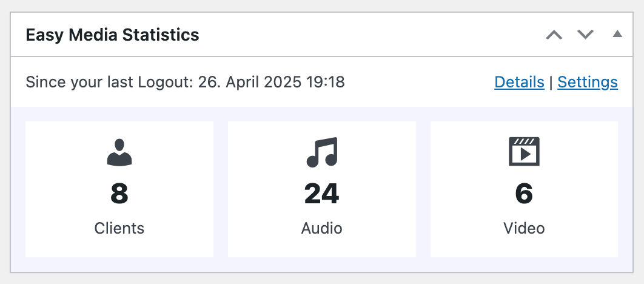This screenshot has height=284, width=644.
Task: Collapse the Easy Media Statistics panel
Action: click(617, 34)
